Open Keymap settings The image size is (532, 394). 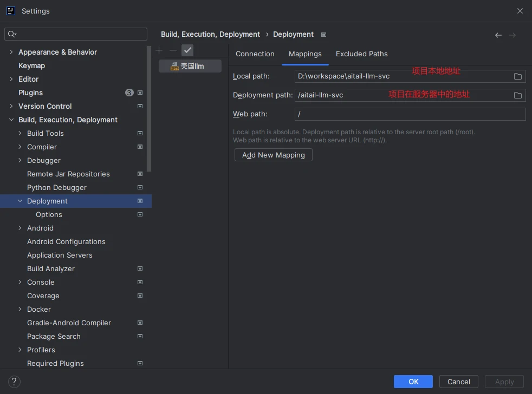point(31,65)
